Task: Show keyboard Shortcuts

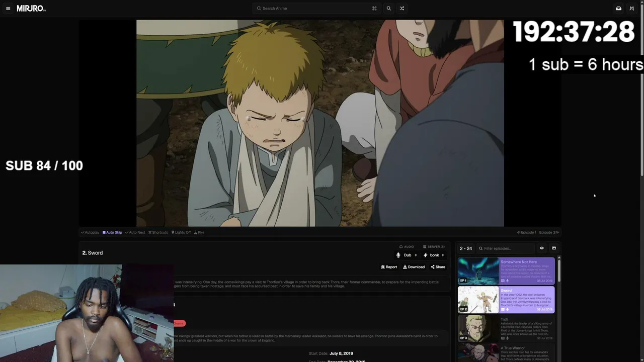Action: coord(158,232)
